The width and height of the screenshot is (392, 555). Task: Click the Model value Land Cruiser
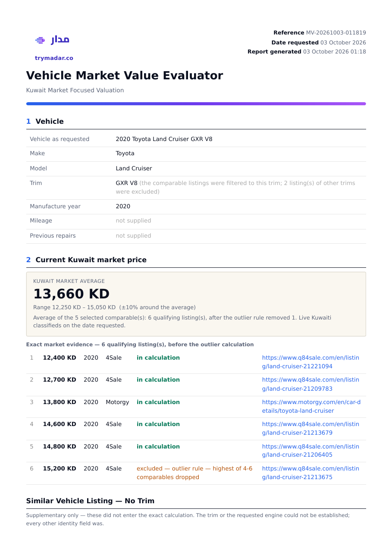[134, 169]
